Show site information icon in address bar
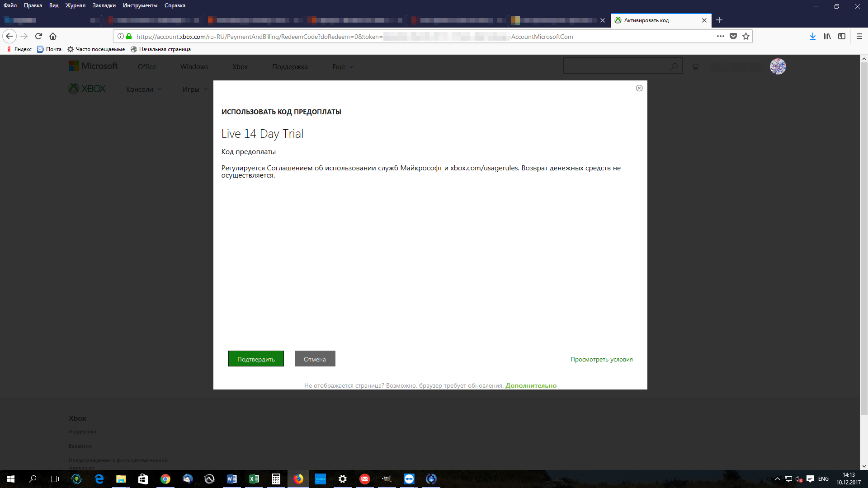 [121, 36]
